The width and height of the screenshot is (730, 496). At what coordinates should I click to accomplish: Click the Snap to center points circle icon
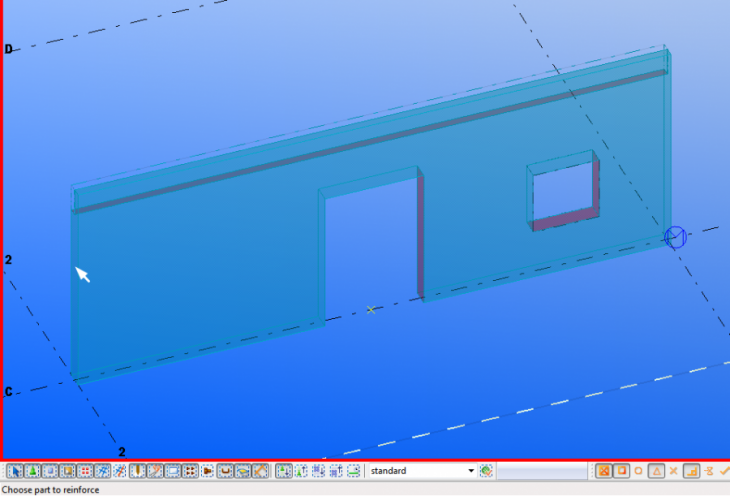click(x=639, y=471)
